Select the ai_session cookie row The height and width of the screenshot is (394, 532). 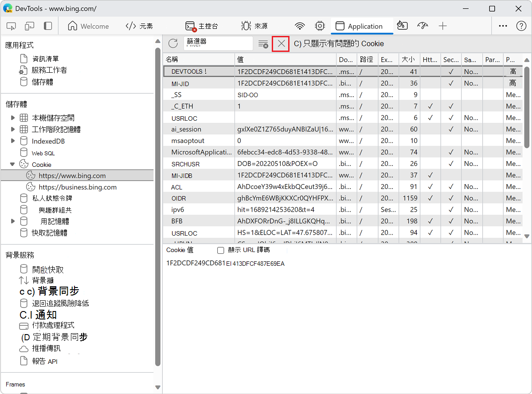point(343,129)
